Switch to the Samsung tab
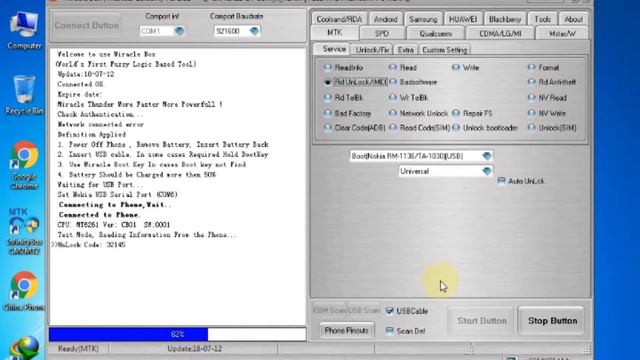The width and height of the screenshot is (640, 360). [423, 19]
